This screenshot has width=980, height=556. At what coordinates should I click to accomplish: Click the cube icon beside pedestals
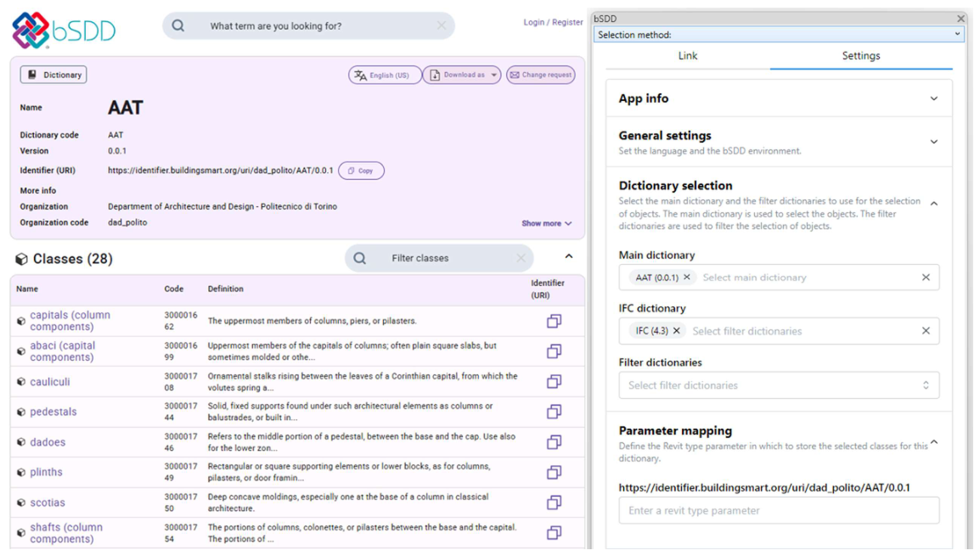[20, 412]
